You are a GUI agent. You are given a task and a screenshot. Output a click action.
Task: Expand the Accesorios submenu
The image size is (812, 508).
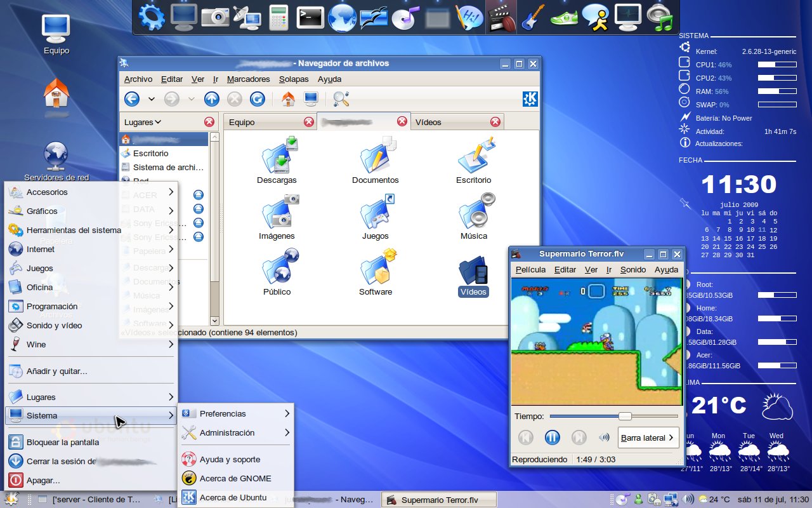tap(91, 192)
